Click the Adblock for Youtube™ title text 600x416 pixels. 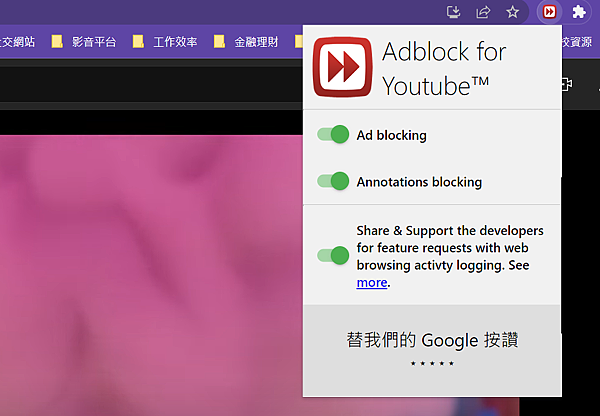[x=444, y=68]
